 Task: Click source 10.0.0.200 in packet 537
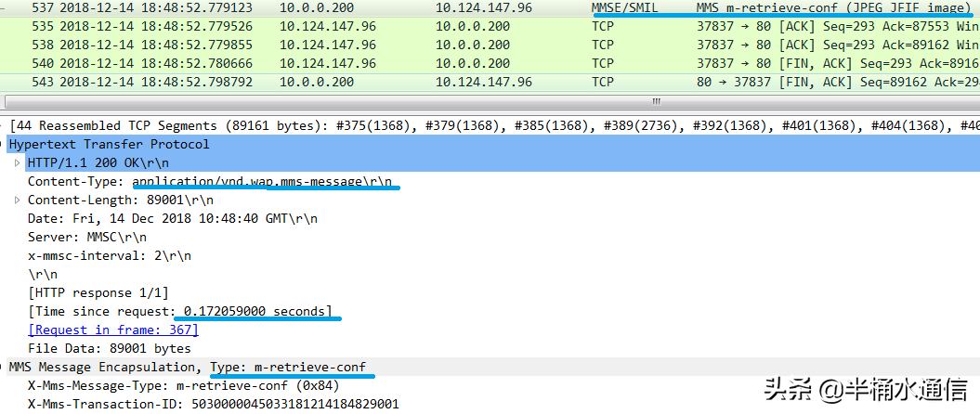[316, 8]
